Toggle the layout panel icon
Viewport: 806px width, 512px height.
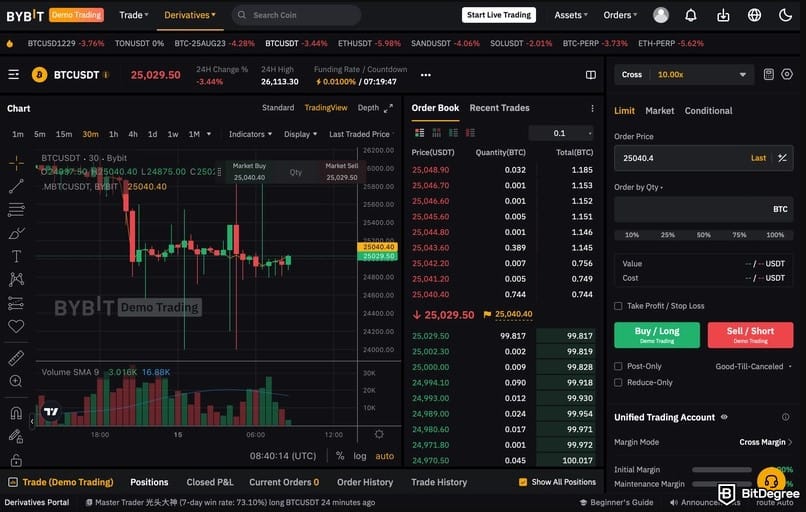tap(591, 75)
